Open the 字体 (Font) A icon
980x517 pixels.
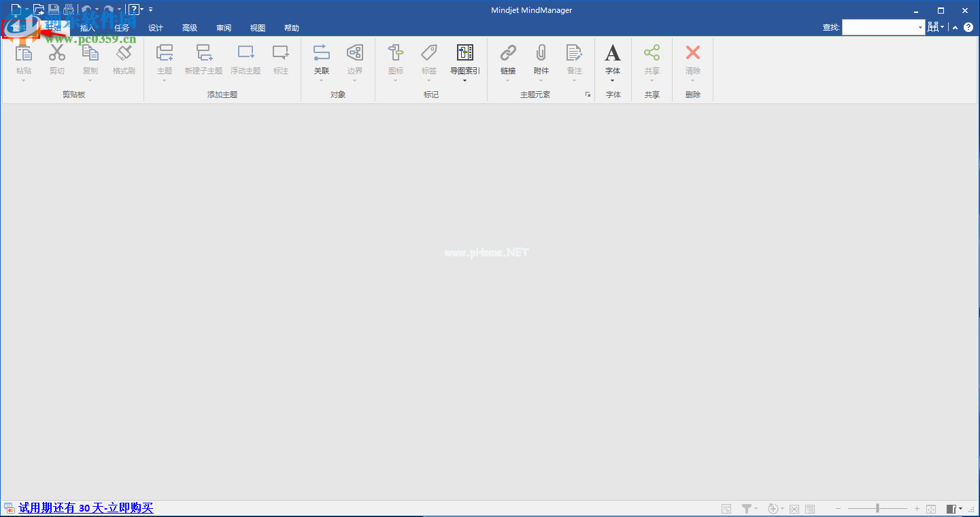(x=613, y=52)
